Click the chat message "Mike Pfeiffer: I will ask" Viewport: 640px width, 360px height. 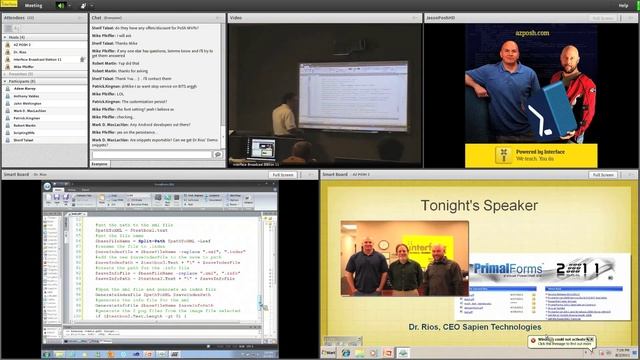pyautogui.click(x=111, y=36)
